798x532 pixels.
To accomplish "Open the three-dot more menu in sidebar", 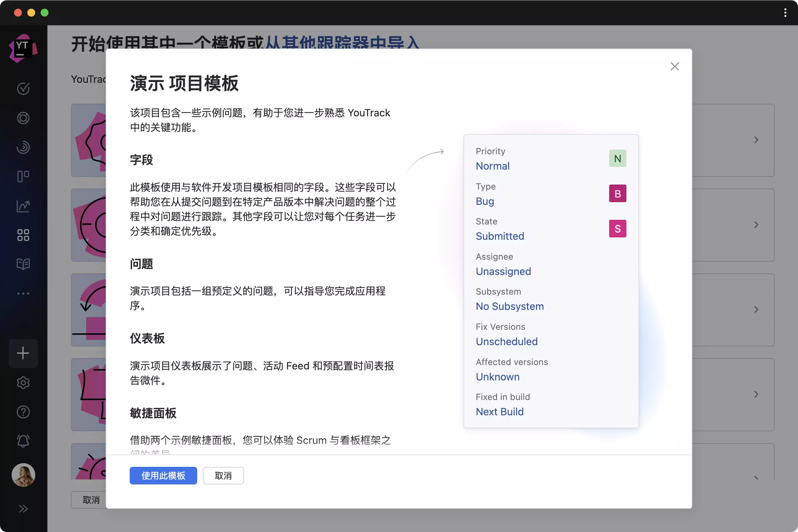I will (23, 294).
